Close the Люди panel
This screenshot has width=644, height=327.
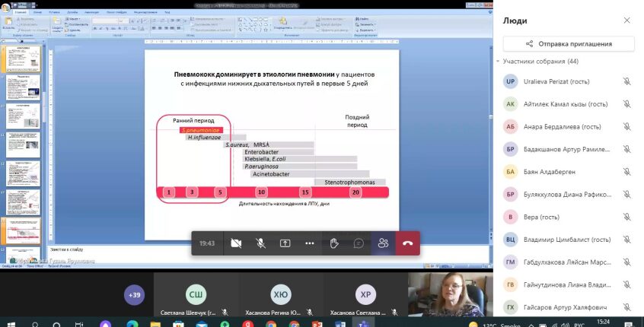[626, 20]
